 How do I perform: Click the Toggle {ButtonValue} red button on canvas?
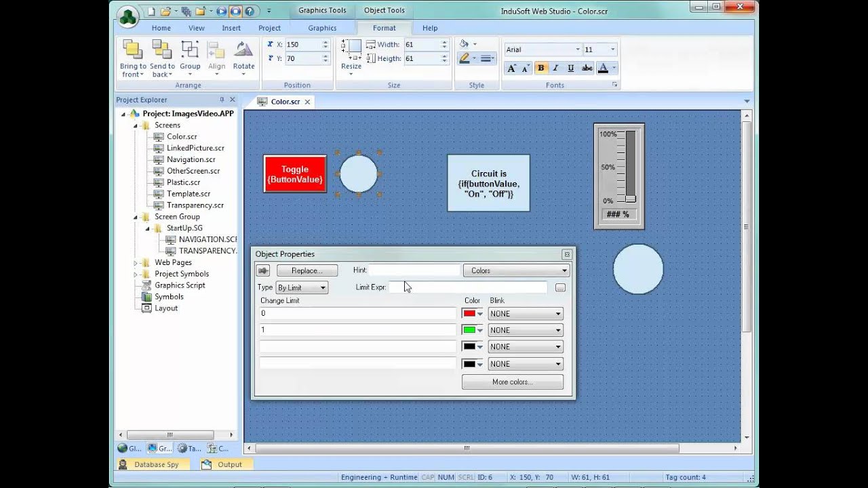(x=295, y=174)
